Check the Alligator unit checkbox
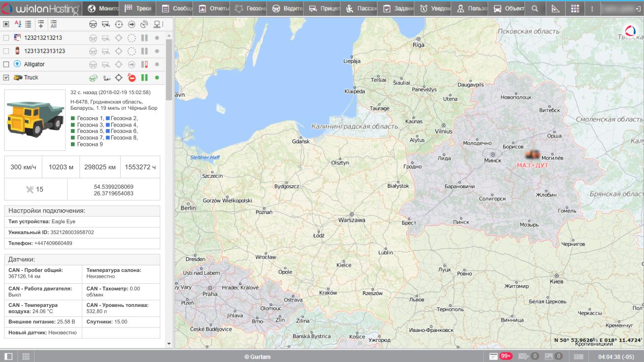 [x=6, y=65]
